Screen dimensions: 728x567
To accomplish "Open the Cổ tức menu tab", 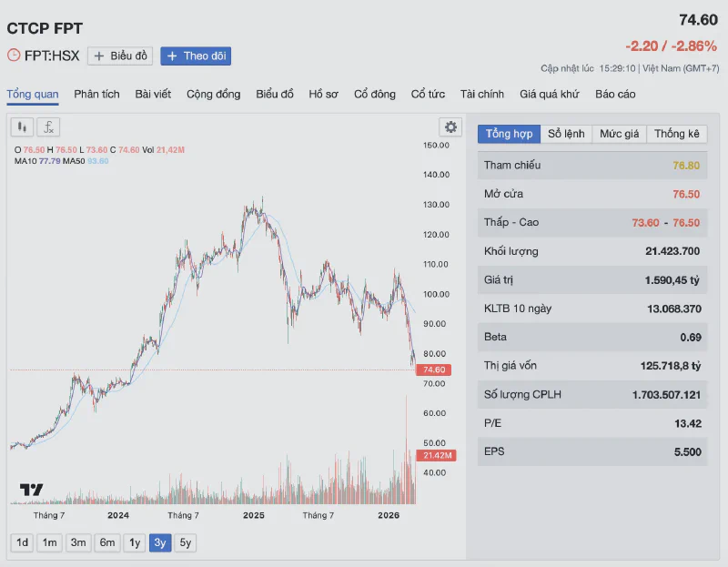I will coord(428,95).
